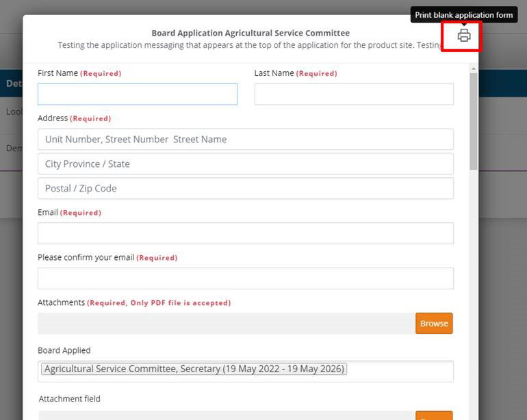Click the scrollbar up arrow

coord(474,68)
